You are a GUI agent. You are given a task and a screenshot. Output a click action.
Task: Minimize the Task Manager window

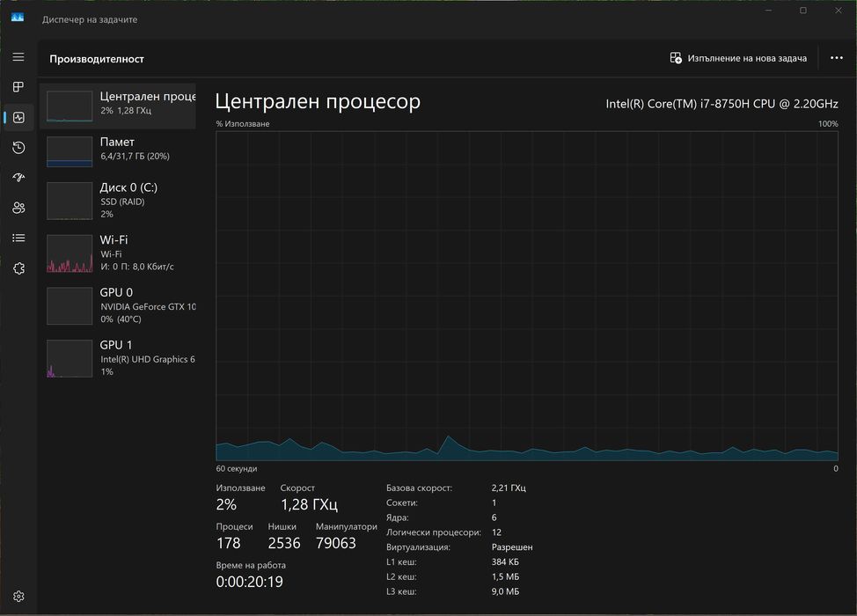point(768,11)
